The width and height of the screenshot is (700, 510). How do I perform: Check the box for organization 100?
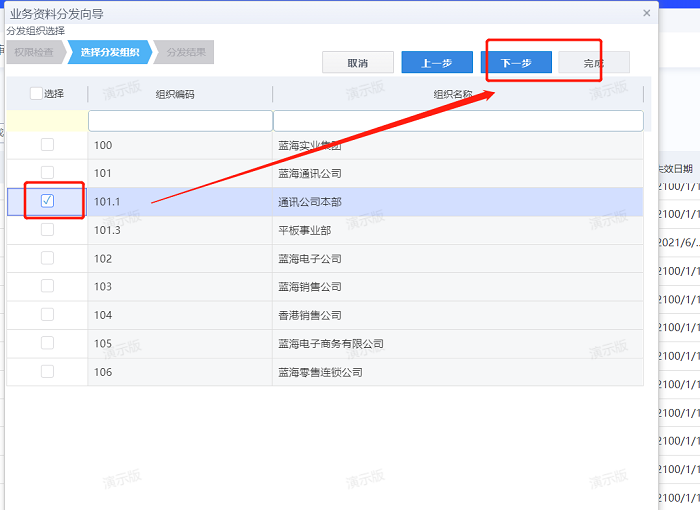[47, 145]
